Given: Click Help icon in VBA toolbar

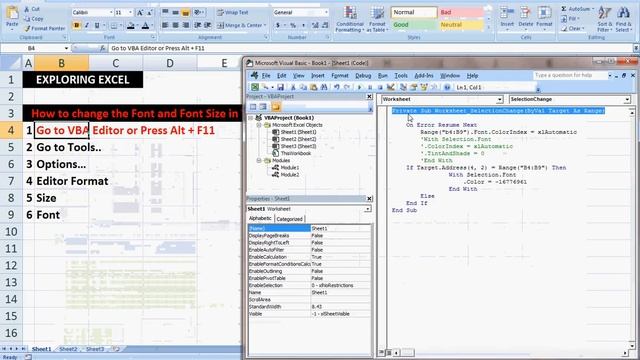Looking at the screenshot, I should click(447, 87).
